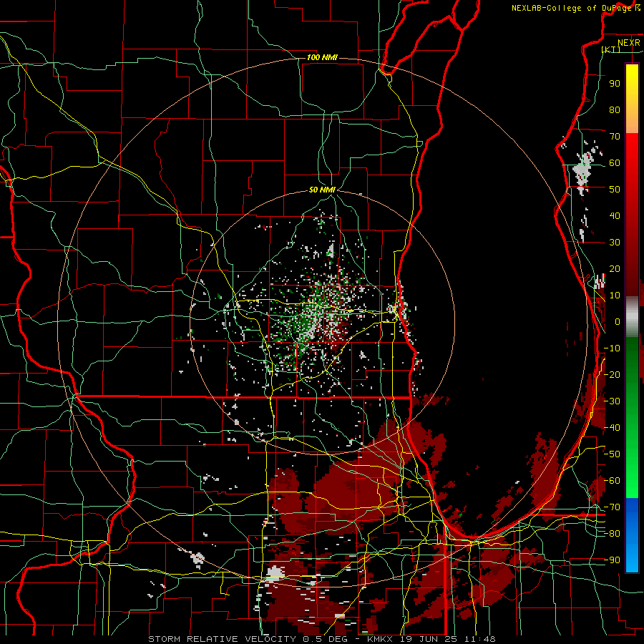Viewport: 644px width, 644px height.
Task: Click the "0.5 DEG" elevation text
Action: pos(327,639)
